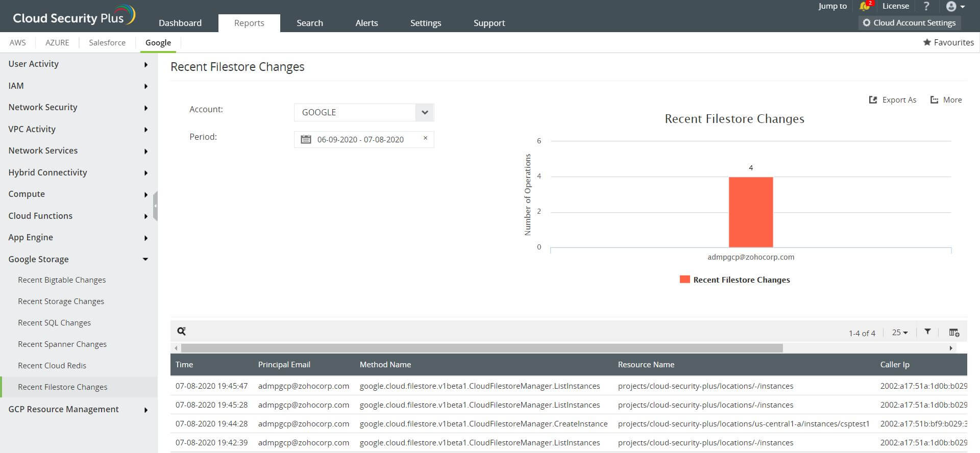The height and width of the screenshot is (453, 980).
Task: Click the CreateInstance method name cell
Action: 484,424
